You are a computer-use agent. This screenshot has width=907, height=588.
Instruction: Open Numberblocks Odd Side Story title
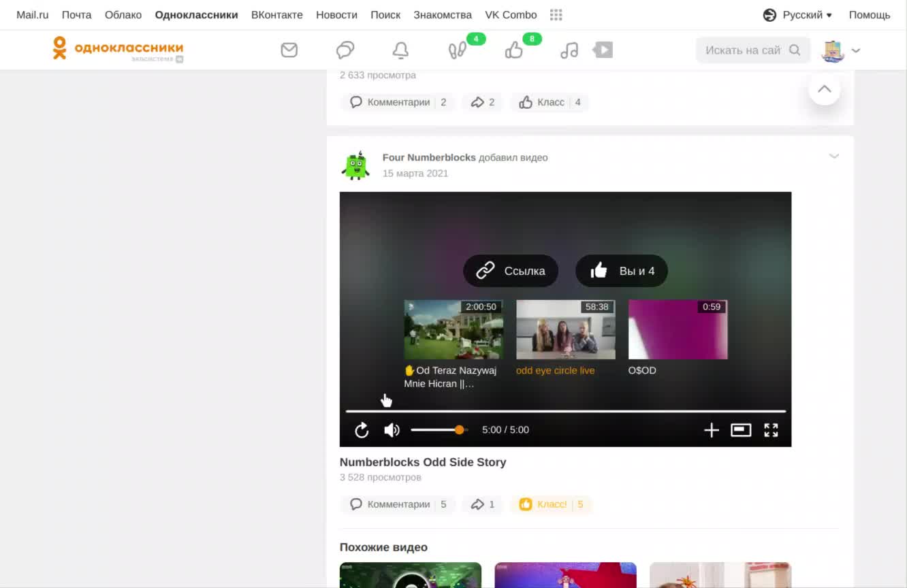point(423,462)
